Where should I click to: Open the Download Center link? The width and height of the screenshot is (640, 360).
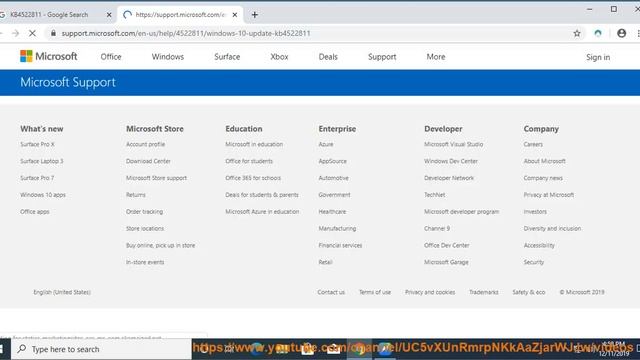(148, 161)
